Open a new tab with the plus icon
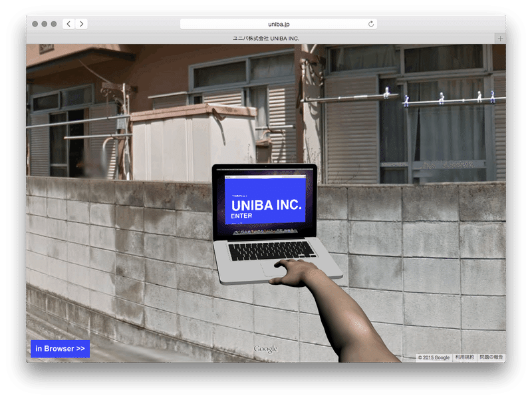Image resolution: width=532 pixels, height=400 pixels. tap(500, 39)
